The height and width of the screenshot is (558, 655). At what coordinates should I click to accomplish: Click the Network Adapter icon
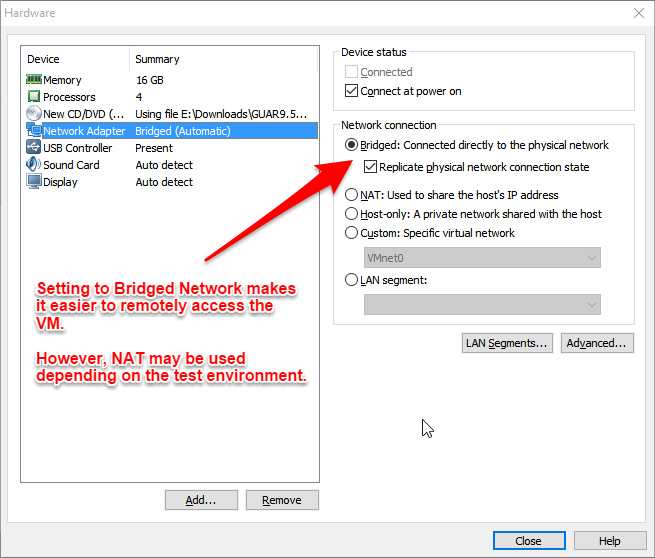pyautogui.click(x=34, y=131)
